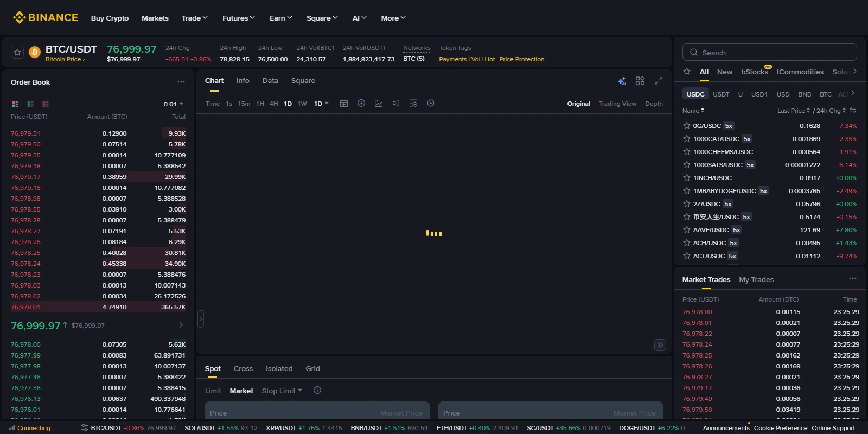
Task: Expand the Futures menu
Action: [239, 18]
